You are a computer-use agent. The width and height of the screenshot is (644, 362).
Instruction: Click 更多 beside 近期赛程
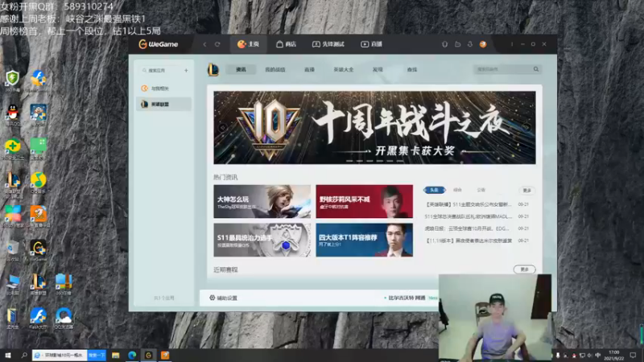tap(525, 269)
